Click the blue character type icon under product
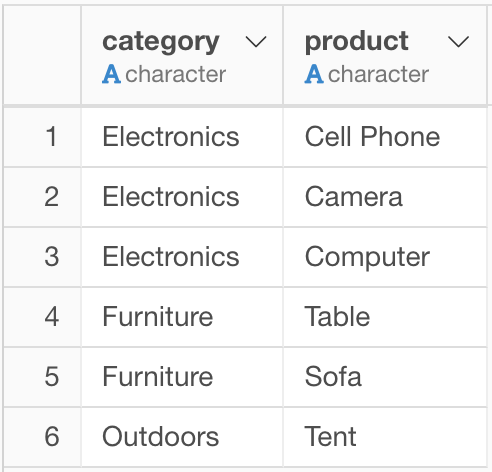This screenshot has width=492, height=472. point(314,74)
